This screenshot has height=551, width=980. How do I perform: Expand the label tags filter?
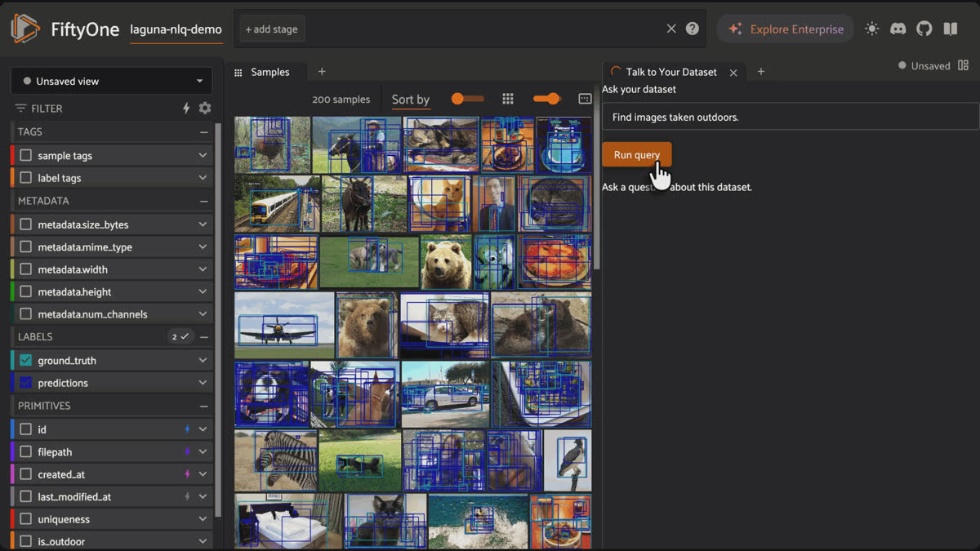point(203,178)
